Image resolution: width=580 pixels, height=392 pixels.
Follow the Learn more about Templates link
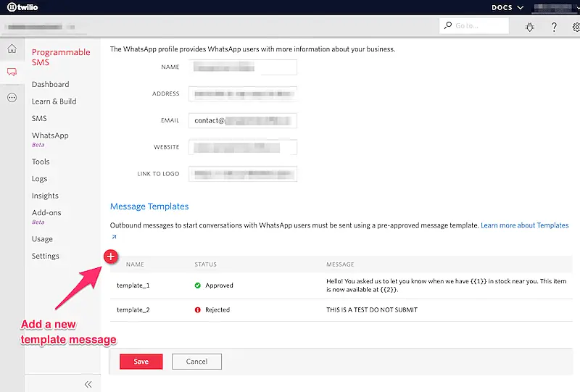tap(524, 225)
